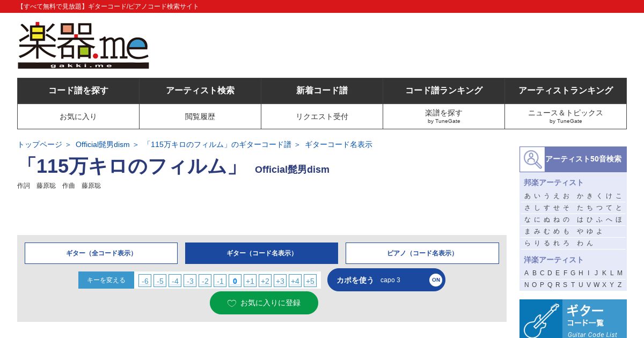Open 新着コード譜 menu

click(322, 91)
